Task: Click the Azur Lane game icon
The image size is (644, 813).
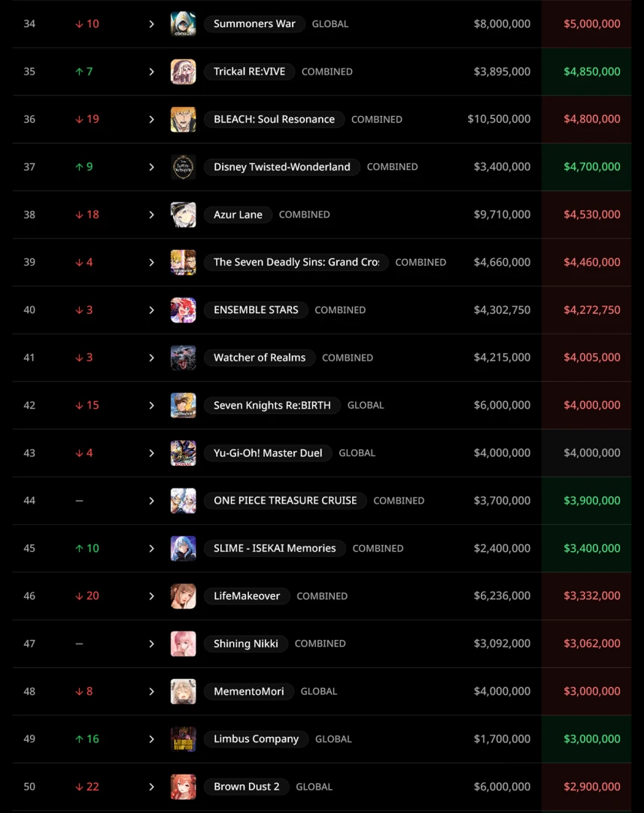Action: pyautogui.click(x=184, y=215)
